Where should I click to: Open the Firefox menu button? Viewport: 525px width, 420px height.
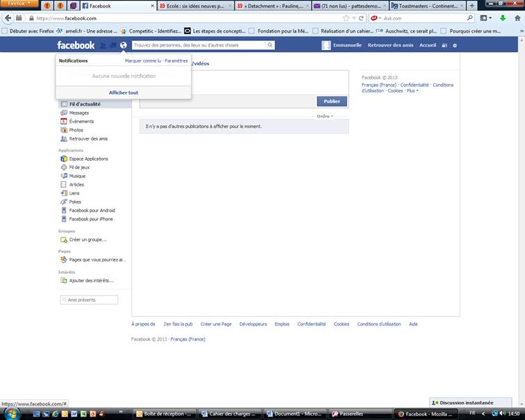point(19,3)
